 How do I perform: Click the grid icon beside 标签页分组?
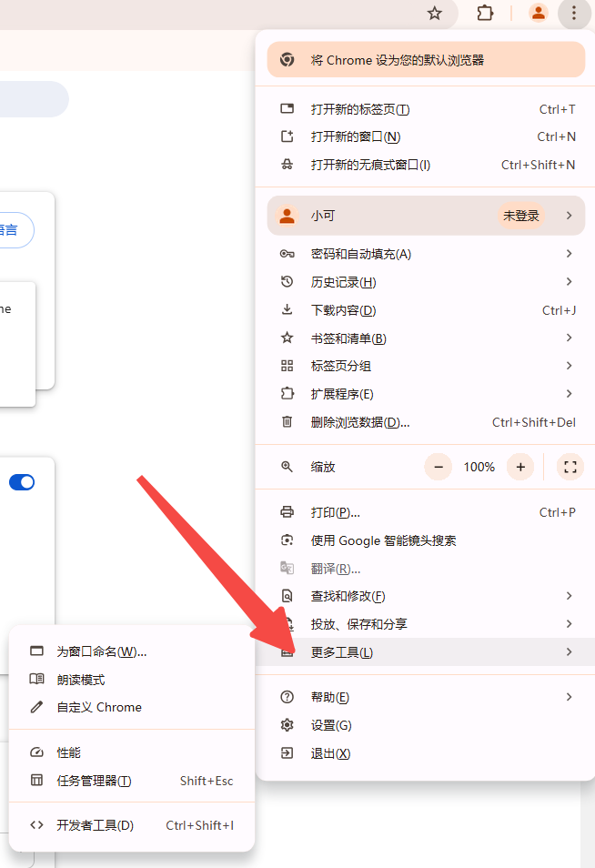coord(287,366)
